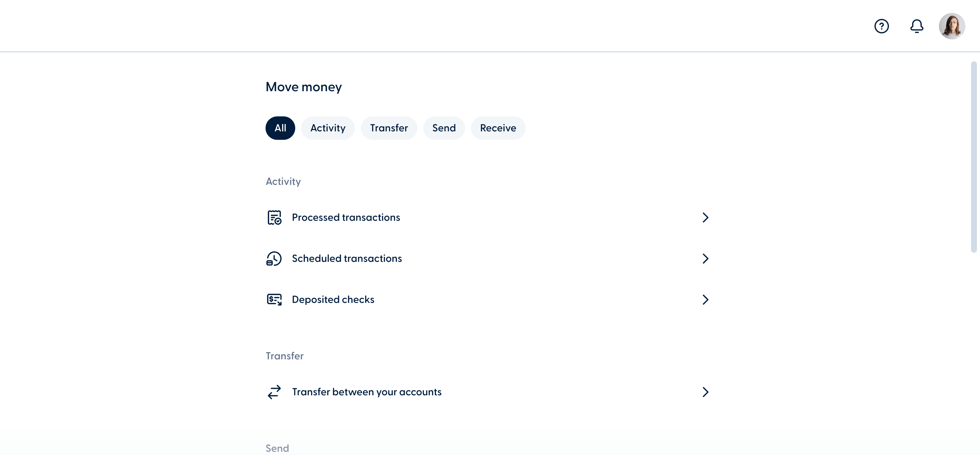Click the transfer arrows icon

[x=274, y=392]
